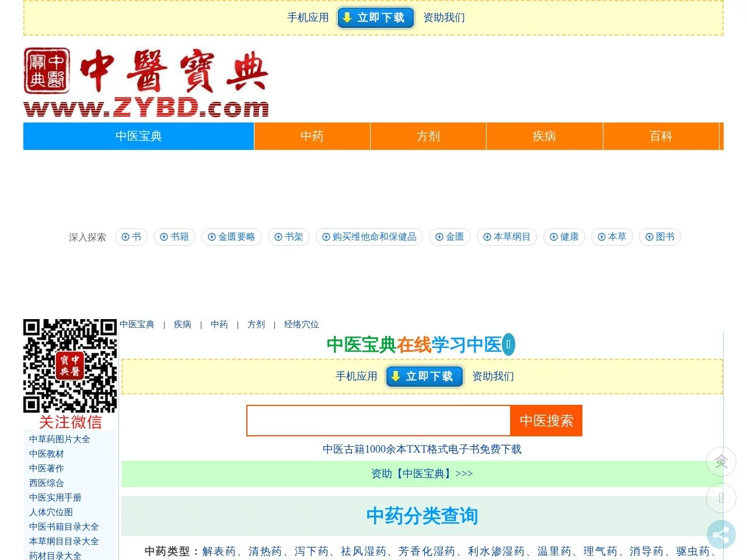Click the middle floating circle icon at right

[721, 498]
